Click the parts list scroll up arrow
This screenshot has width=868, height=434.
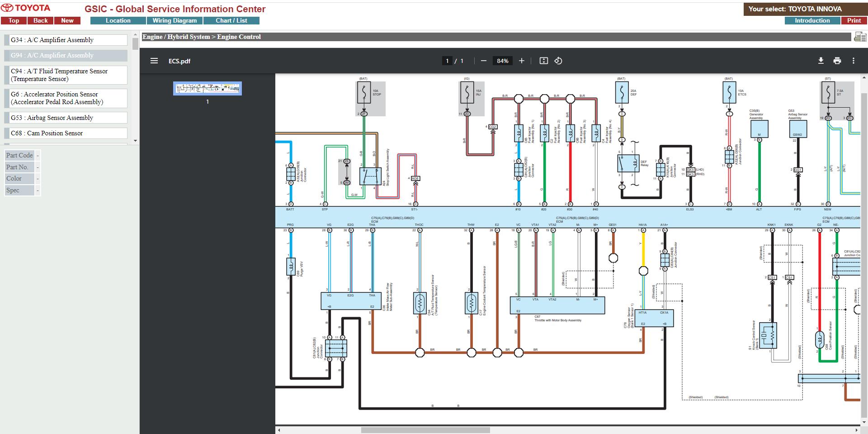(135, 34)
